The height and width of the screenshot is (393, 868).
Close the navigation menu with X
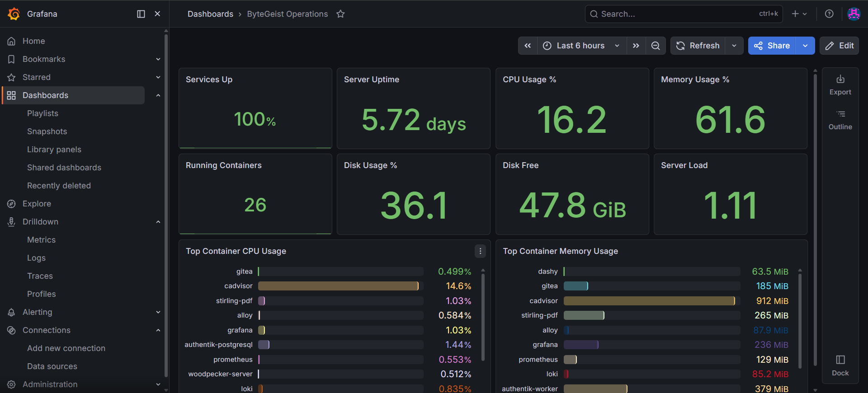point(157,14)
